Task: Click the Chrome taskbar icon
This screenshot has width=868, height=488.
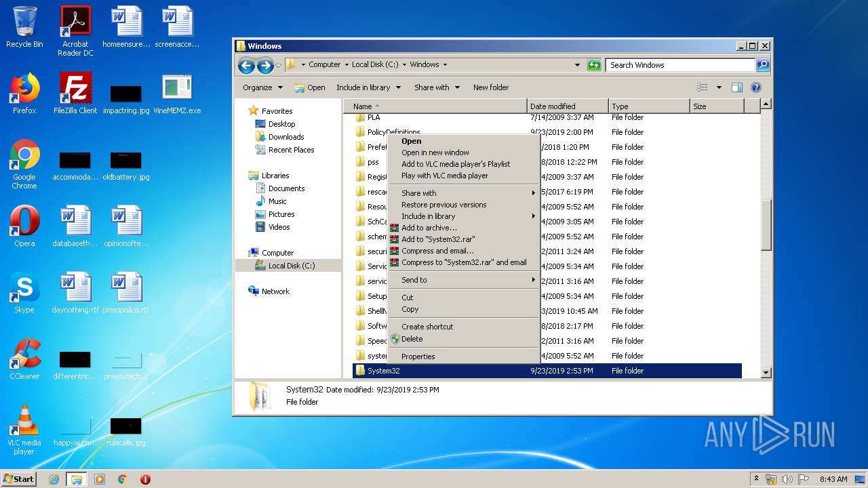Action: click(x=123, y=479)
